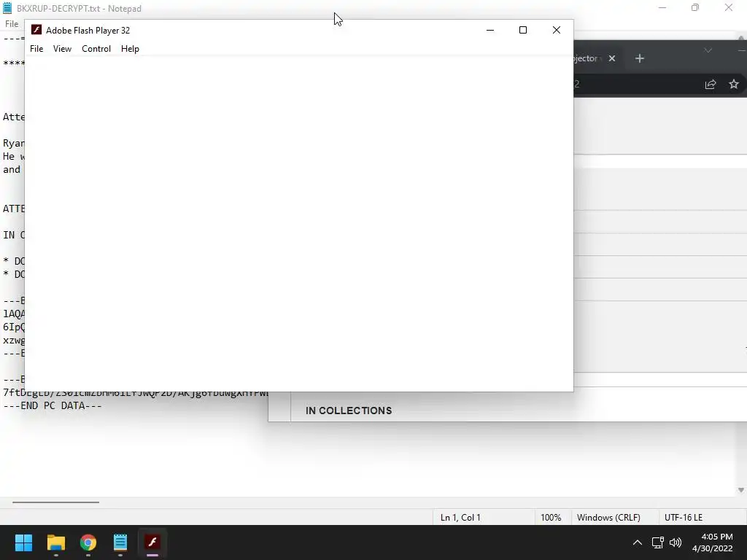Close the Chrome tab behind Flash Player
747x560 pixels.
click(x=612, y=58)
